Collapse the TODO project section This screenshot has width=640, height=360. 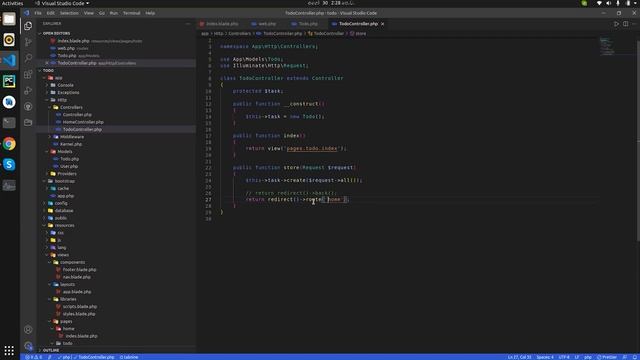pos(48,70)
